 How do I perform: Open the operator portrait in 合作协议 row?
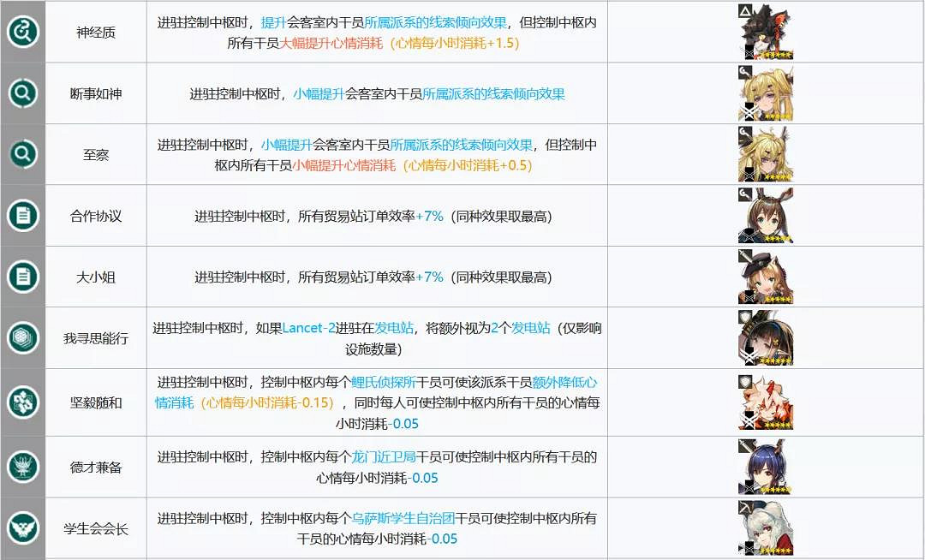(766, 216)
